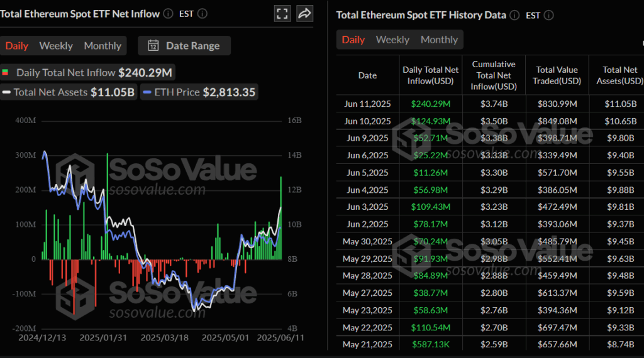Toggle Total Net Assets line visibility
The image size is (644, 358).
(x=68, y=92)
